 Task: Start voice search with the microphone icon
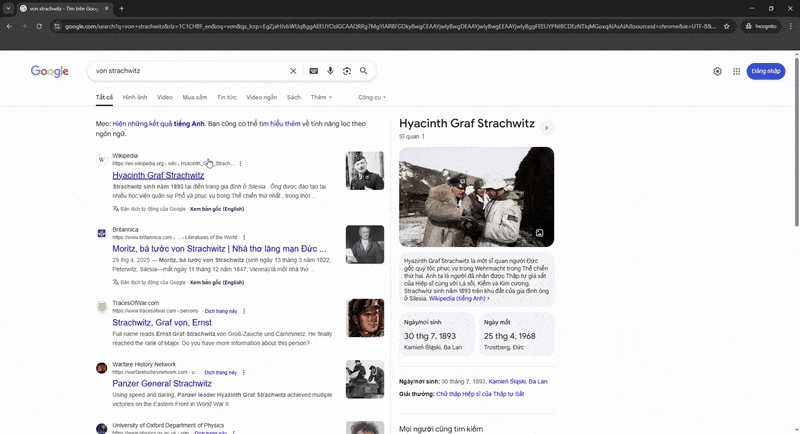(x=330, y=71)
